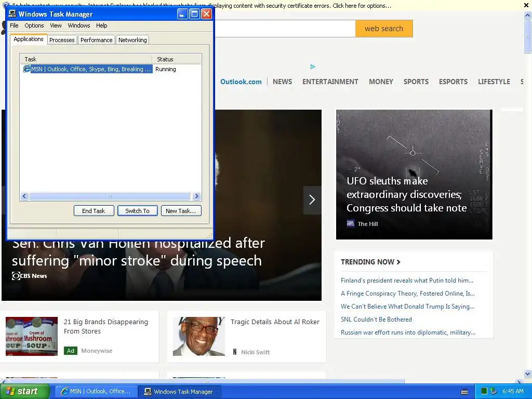Click the browser page scroll up arrow
Screen dimensions: 532x399
tap(527, 15)
